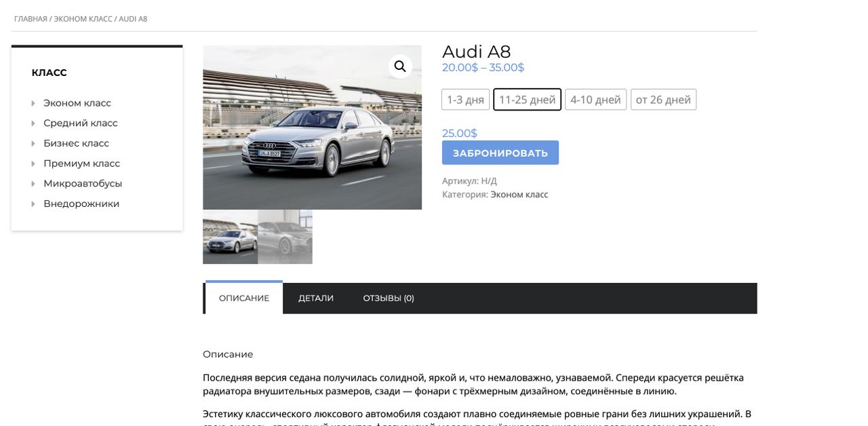Screen dimensions: 868x426
Task: Click the 20.00$ – 35.00$ price range
Action: [x=483, y=68]
